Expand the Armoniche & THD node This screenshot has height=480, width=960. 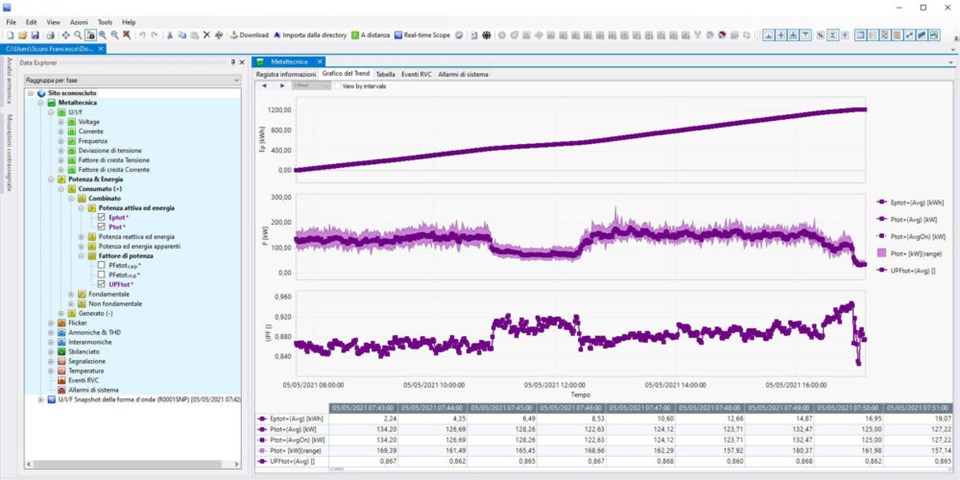(x=51, y=332)
